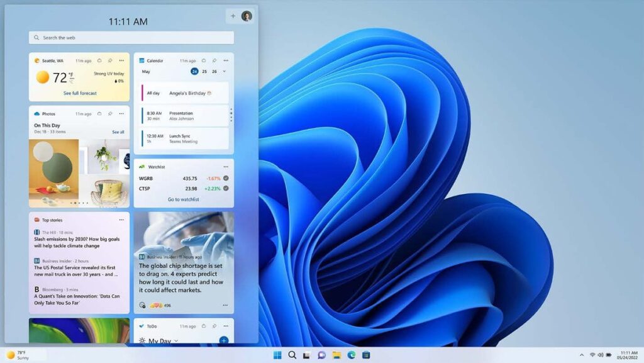
Task: Pin the Seattle weather widget
Action: coord(111,60)
